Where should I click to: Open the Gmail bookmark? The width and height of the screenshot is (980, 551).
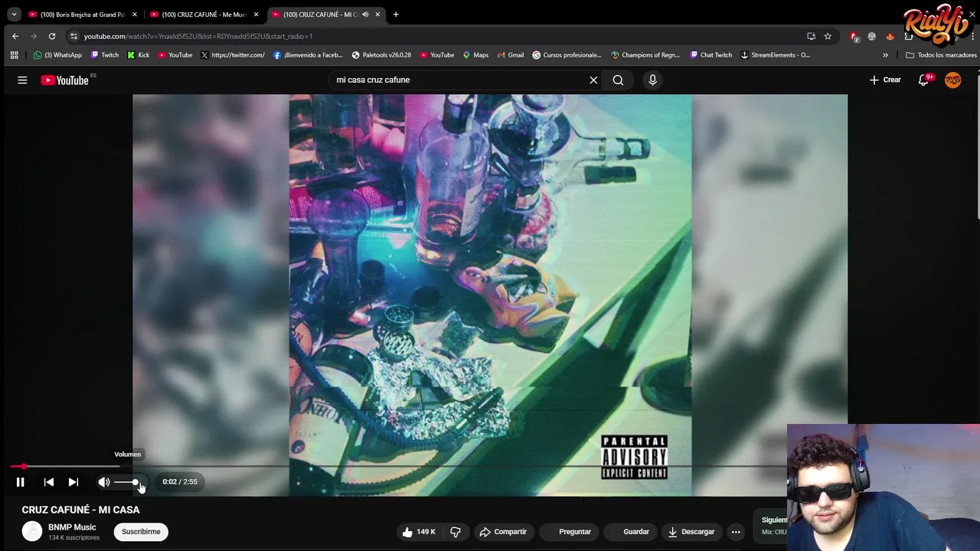(511, 55)
